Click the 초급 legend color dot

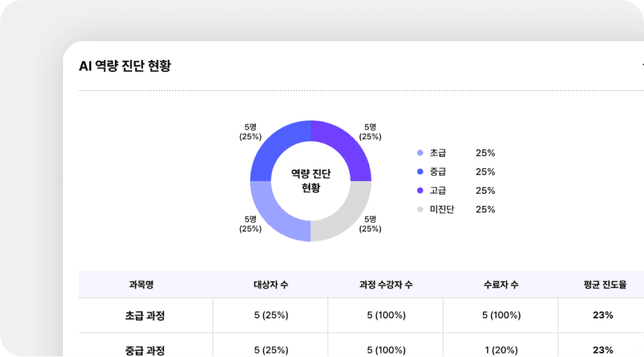(420, 153)
